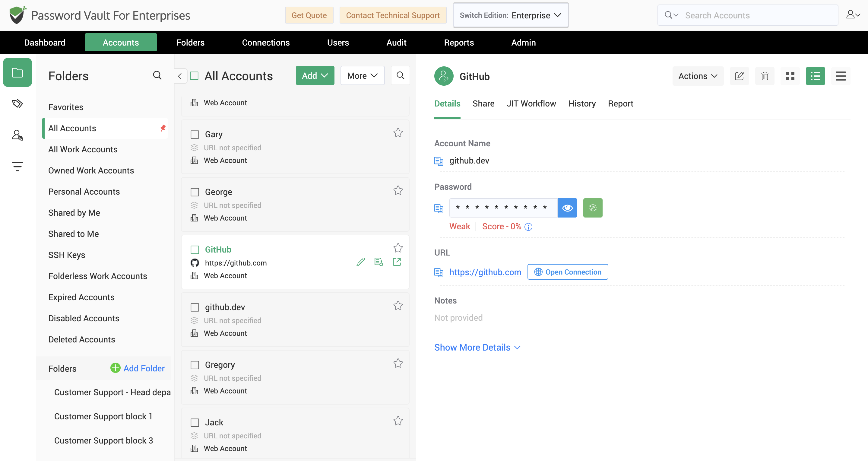Click the pencil edit icon on GitHub card

pyautogui.click(x=360, y=262)
